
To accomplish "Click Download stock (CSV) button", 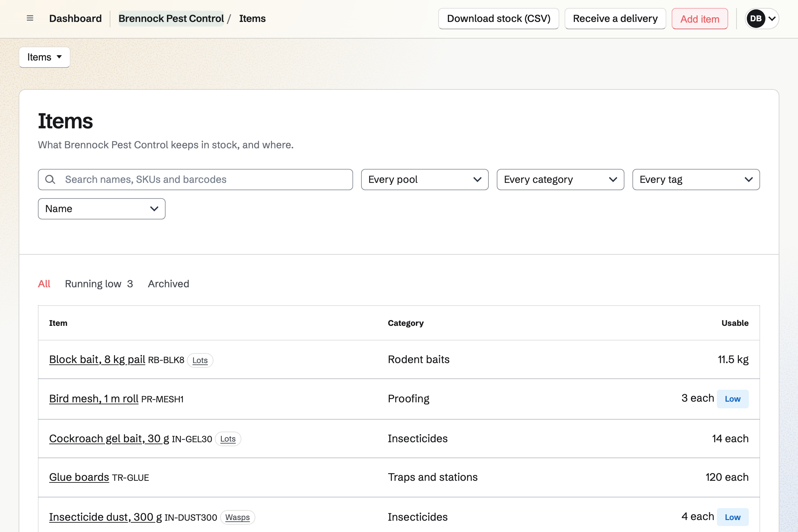I will (498, 18).
